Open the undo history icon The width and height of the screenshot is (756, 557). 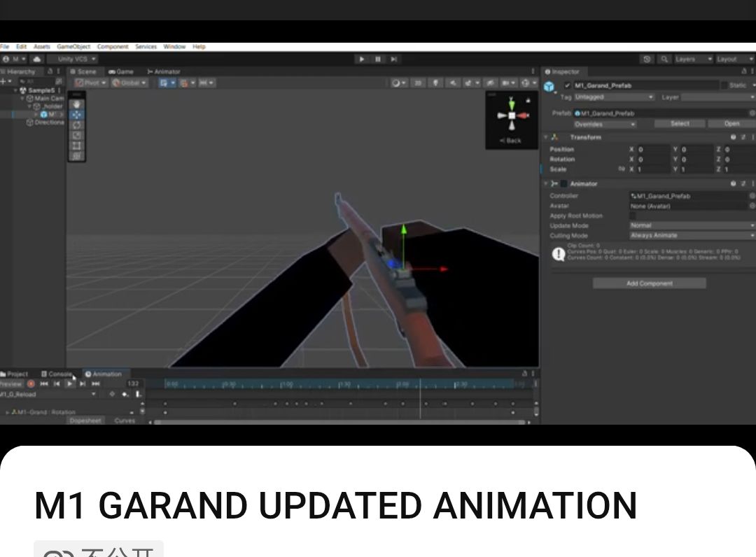[647, 59]
